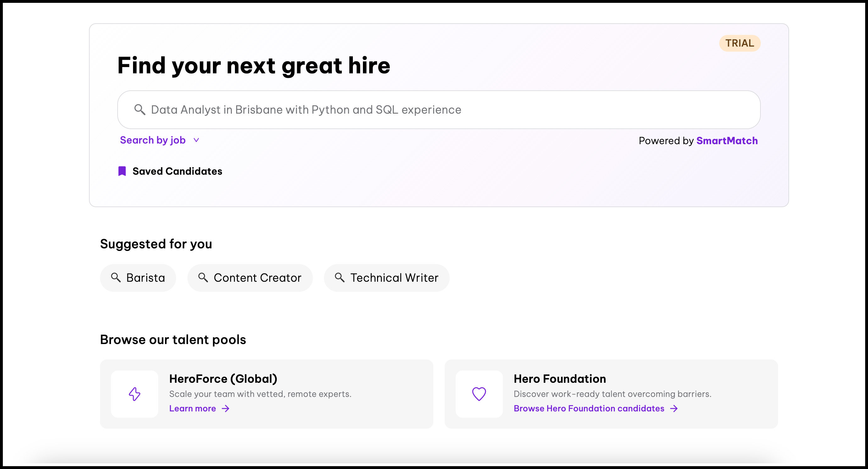Viewport: 868px width, 469px height.
Task: Focus the candidate search input field
Action: tap(438, 110)
